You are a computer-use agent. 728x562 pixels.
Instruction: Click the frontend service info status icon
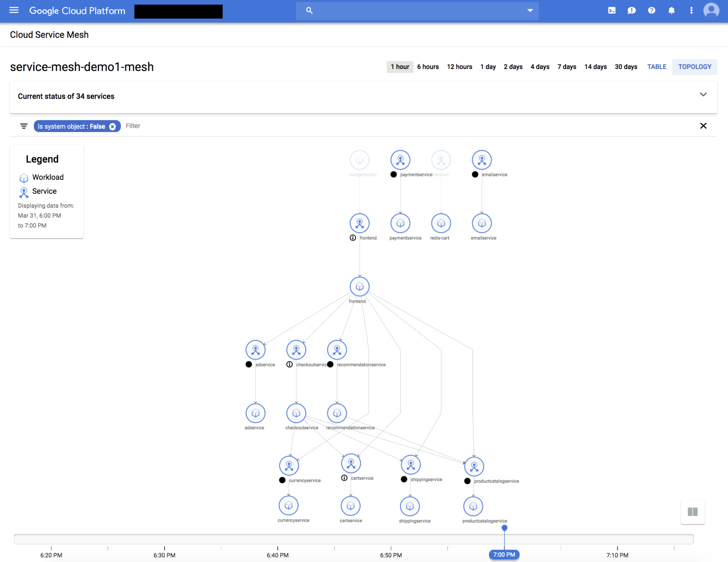coord(353,238)
